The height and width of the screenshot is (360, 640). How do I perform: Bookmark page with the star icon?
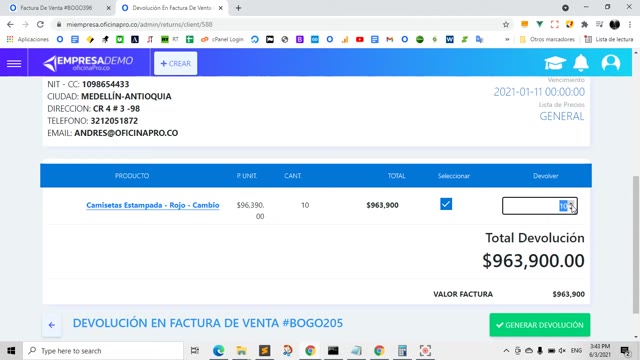tap(506, 24)
